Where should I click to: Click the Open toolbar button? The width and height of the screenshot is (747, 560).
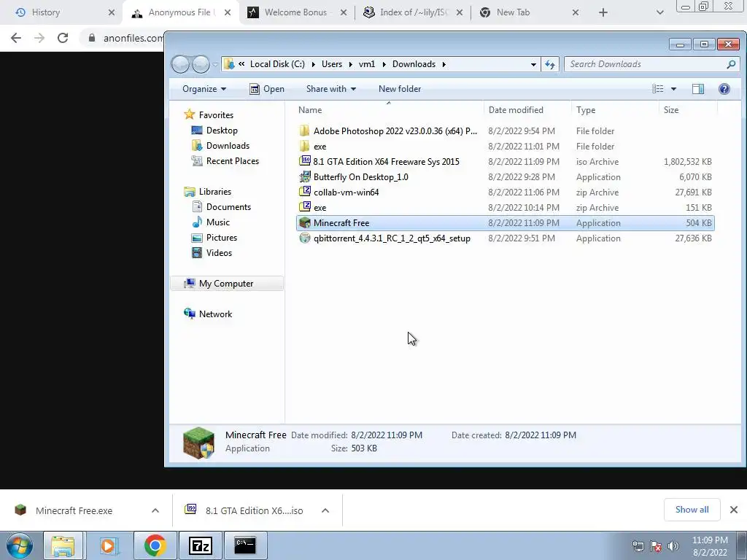point(267,89)
